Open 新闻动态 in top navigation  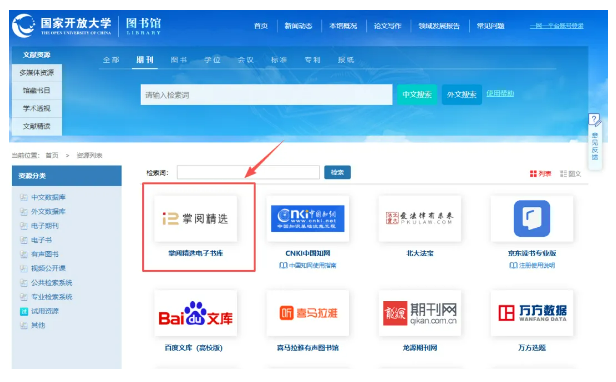point(298,26)
